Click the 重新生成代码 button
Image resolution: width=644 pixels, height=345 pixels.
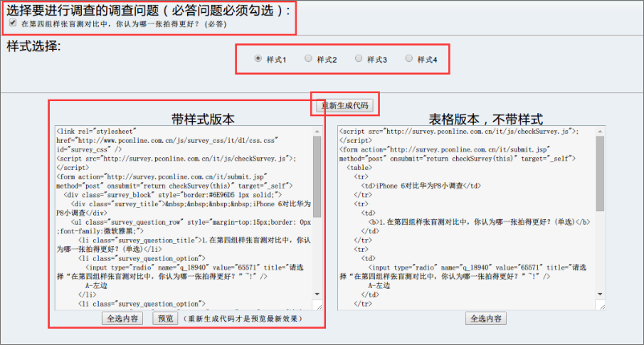tap(344, 105)
